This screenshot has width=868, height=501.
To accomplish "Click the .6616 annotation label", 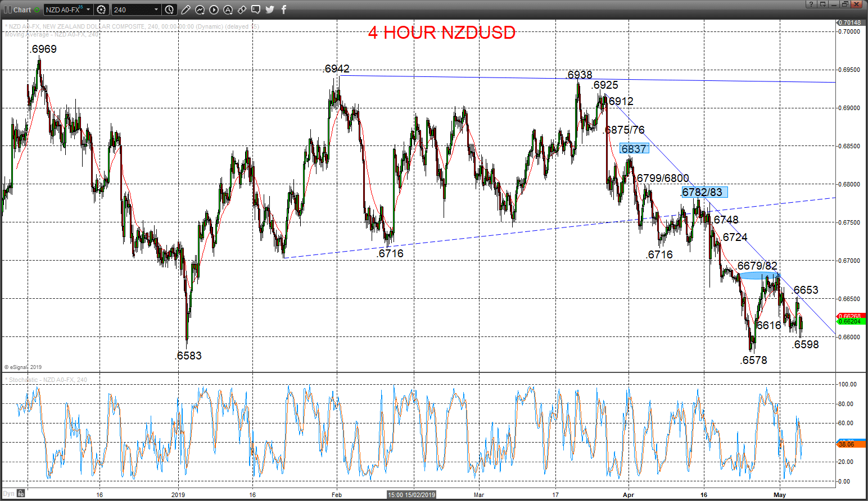I will [x=768, y=325].
